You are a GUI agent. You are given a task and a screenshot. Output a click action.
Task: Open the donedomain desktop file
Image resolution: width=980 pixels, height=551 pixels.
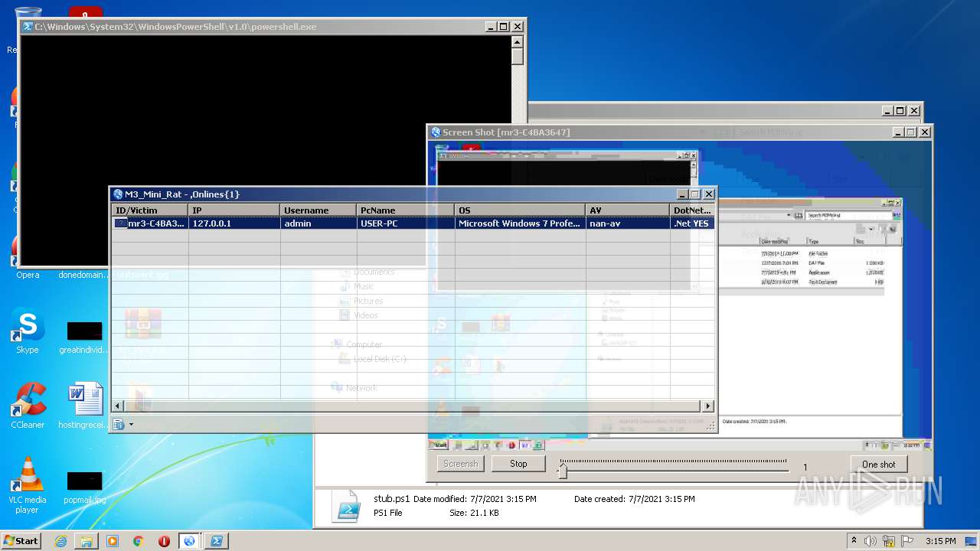83,275
